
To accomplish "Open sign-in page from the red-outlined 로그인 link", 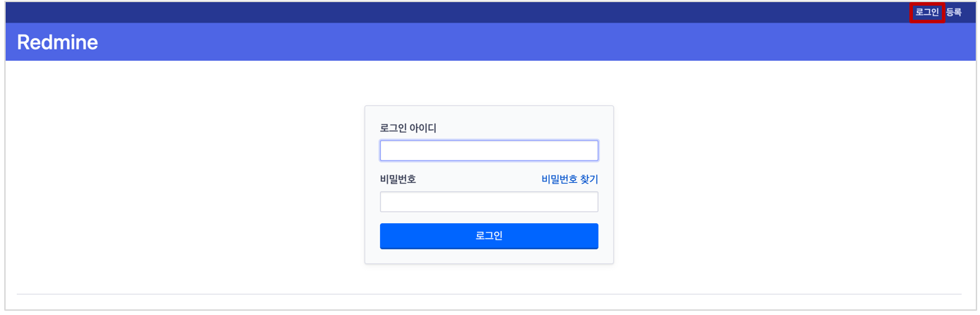I will tap(927, 12).
